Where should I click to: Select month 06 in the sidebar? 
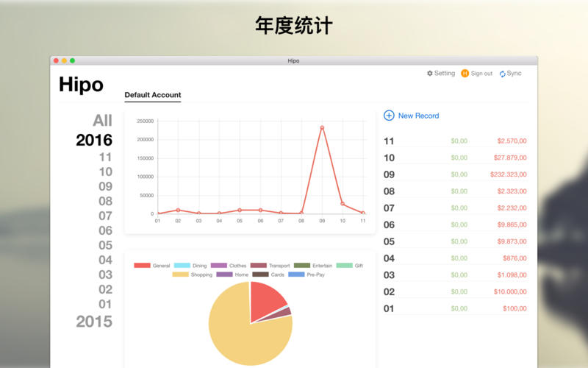[105, 230]
